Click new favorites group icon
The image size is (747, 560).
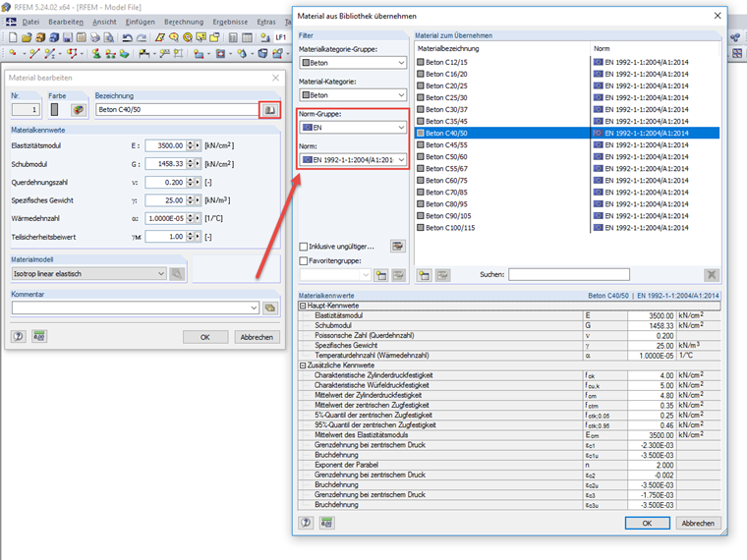click(380, 275)
